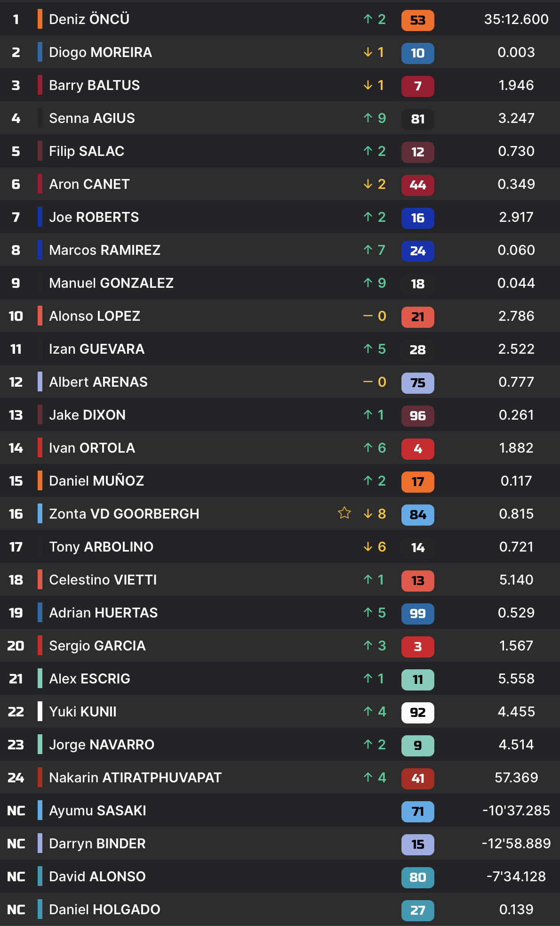Click the red number 7 badge
Image resolution: width=560 pixels, height=926 pixels.
417,86
